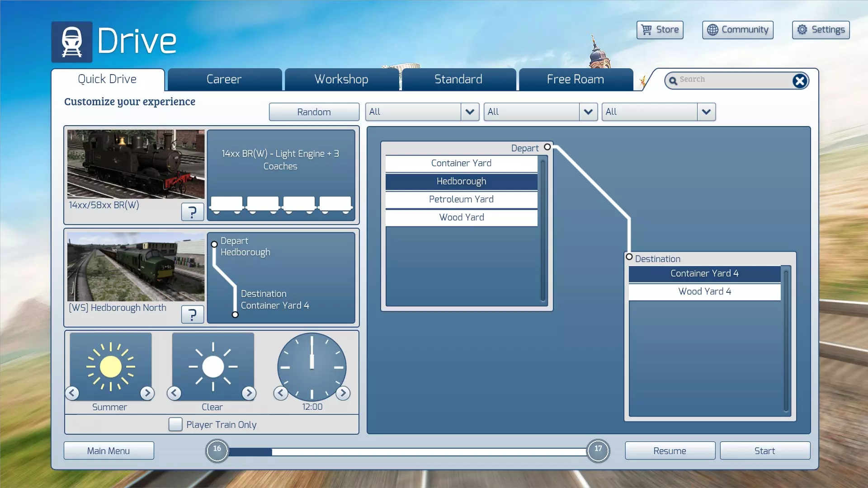Enable Player Train Only checkbox
The width and height of the screenshot is (868, 488).
click(175, 424)
